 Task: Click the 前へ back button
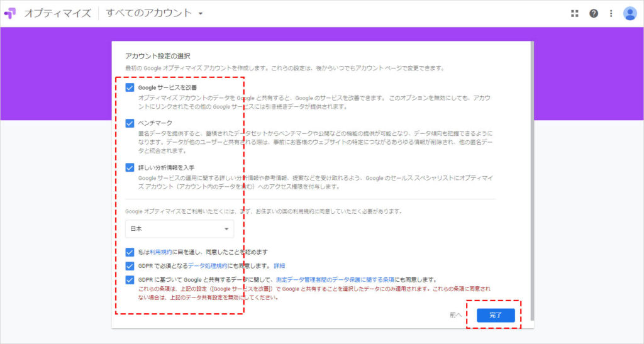point(456,315)
